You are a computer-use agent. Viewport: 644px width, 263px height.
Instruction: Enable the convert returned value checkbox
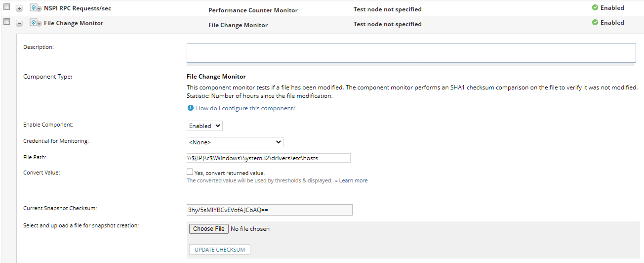(190, 172)
